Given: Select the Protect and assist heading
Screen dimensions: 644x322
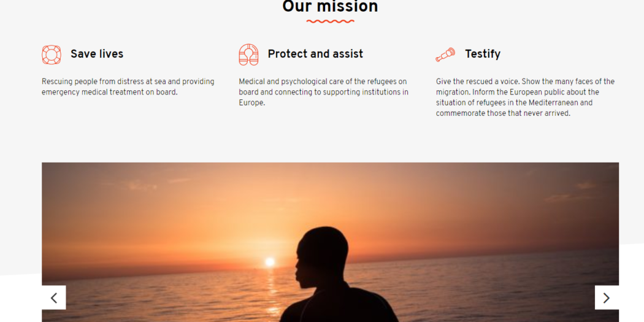Looking at the screenshot, I should [x=315, y=54].
